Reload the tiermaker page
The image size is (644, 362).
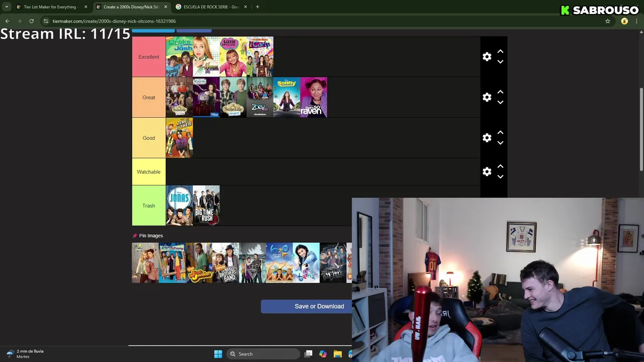click(x=31, y=21)
